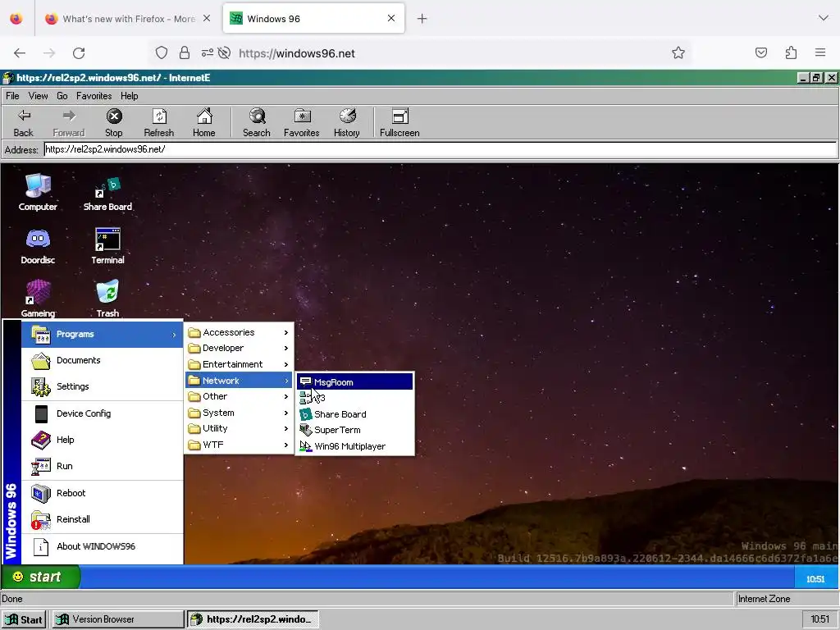Launch MsgRoom from the Network menu
The image size is (840, 630).
[354, 382]
